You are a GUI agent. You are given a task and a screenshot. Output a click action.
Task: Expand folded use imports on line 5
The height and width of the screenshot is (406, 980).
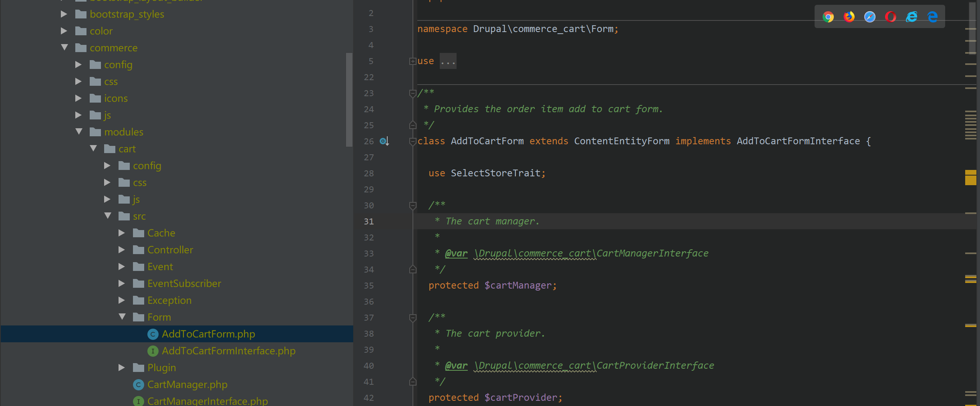413,61
